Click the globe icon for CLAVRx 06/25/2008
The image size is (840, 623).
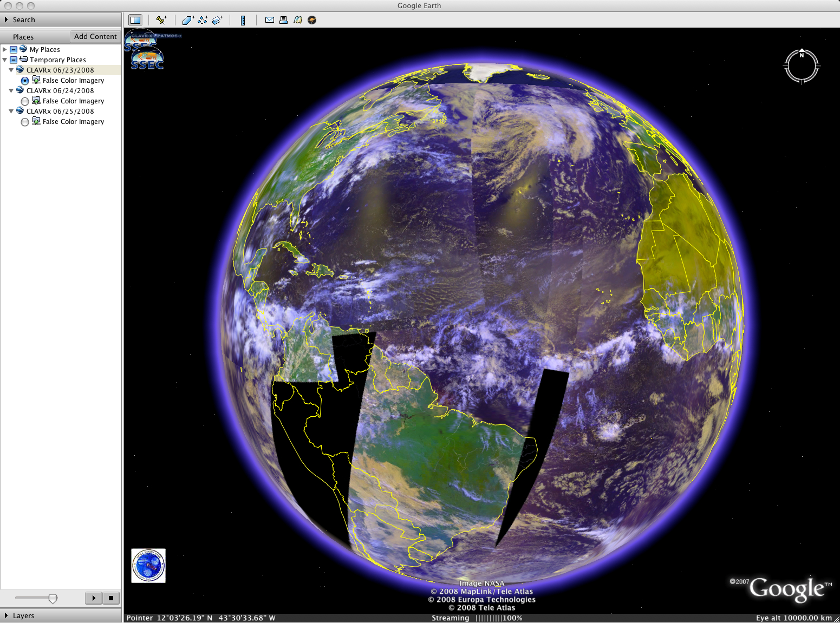[20, 111]
